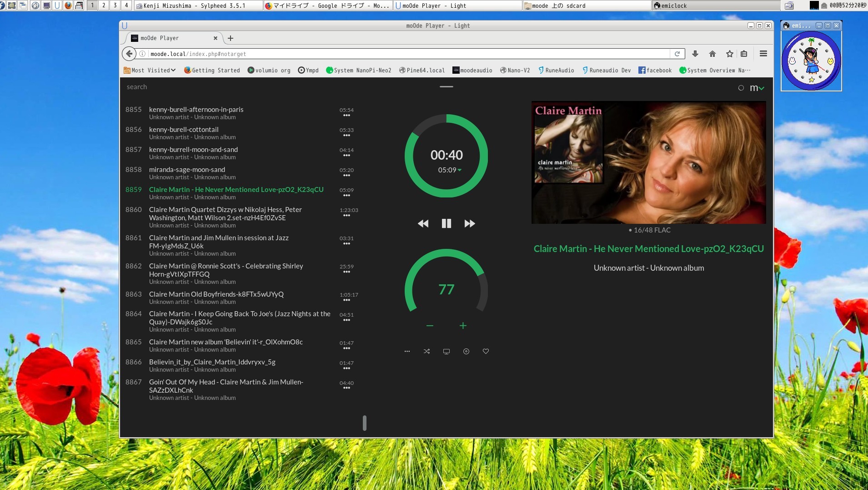Bookmark this page with the star icon
Viewport: 868px width, 490px height.
tap(729, 54)
